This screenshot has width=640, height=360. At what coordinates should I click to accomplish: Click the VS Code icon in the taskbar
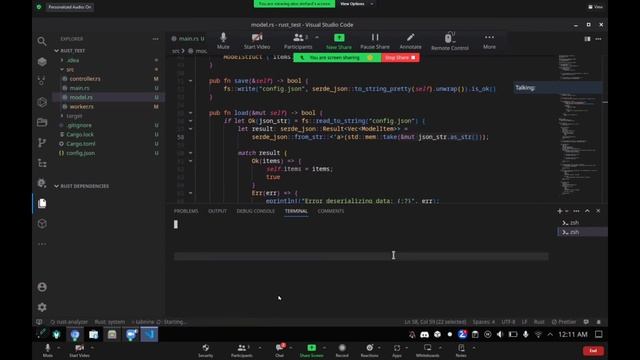(x=149, y=335)
